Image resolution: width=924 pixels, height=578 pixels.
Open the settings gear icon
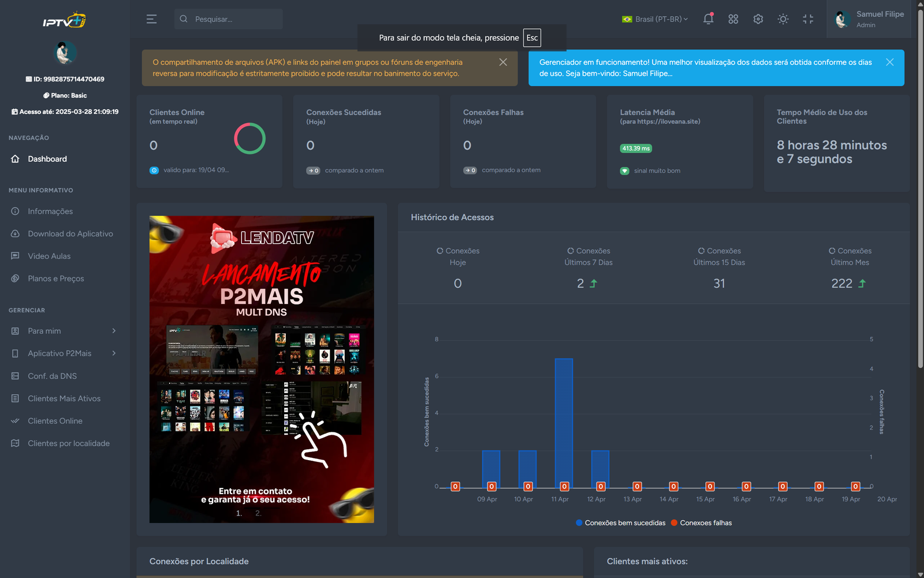(x=758, y=19)
